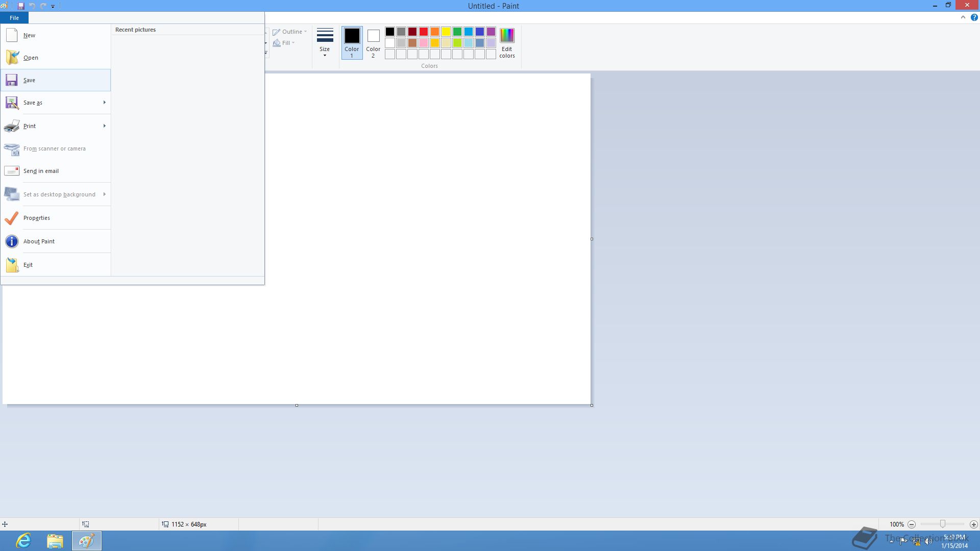Screen dimensions: 980x551
Task: Pick the red color swatch
Action: pyautogui.click(x=424, y=32)
